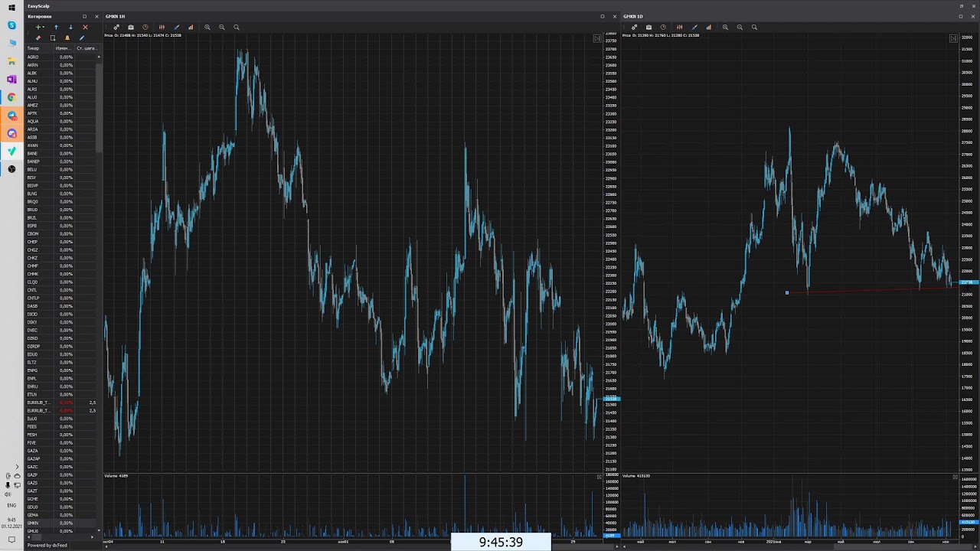The image size is (980, 551).
Task: Zoom in on the GMKN 1D chart
Action: (725, 28)
